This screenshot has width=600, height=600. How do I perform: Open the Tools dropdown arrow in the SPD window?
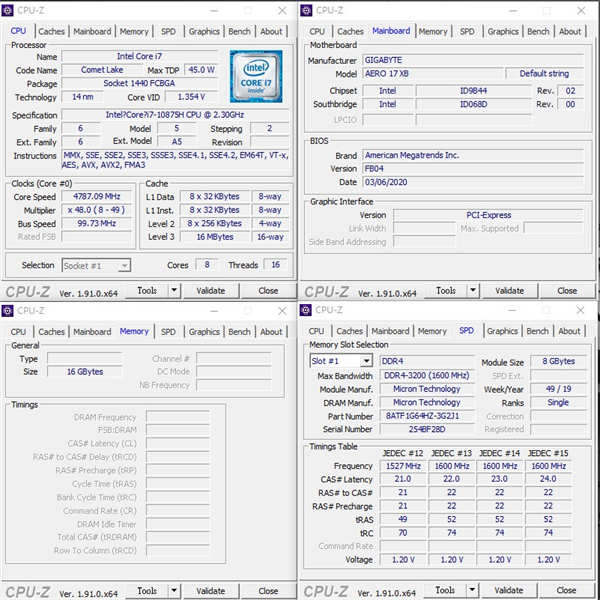[473, 590]
